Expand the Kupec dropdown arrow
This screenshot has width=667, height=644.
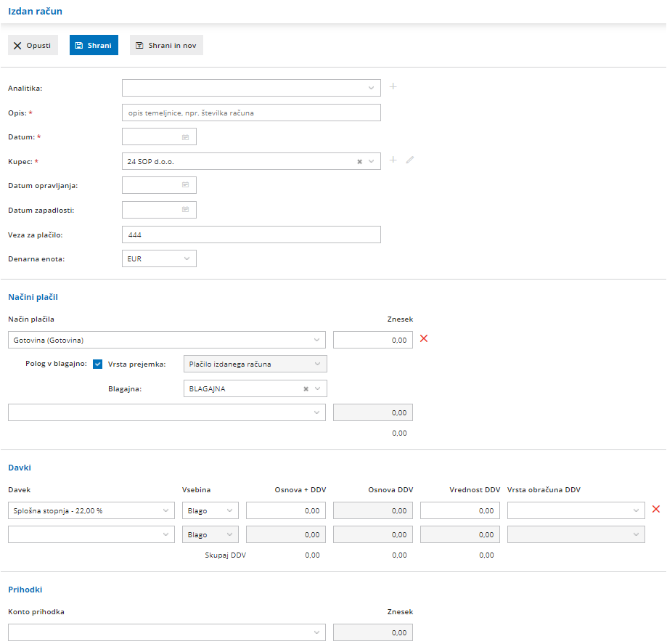(x=372, y=162)
